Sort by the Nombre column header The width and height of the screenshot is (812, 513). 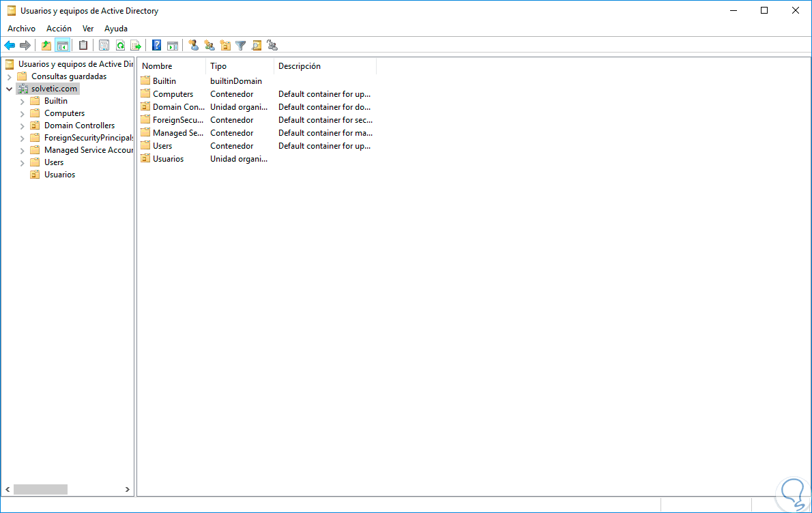point(171,66)
